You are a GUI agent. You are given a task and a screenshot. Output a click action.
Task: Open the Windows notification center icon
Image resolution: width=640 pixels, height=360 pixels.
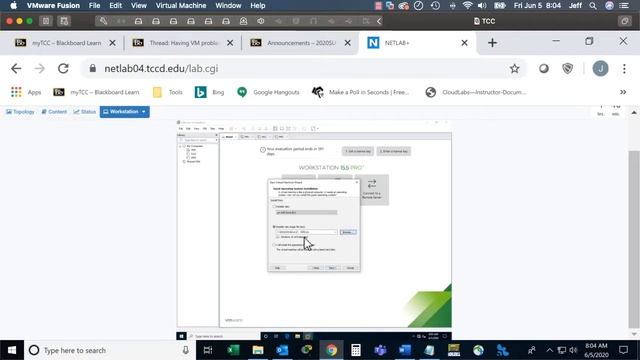623,350
